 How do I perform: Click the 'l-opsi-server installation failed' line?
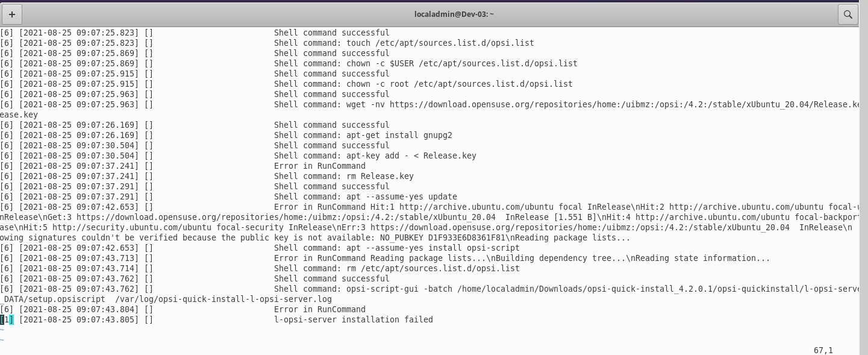coord(353,319)
